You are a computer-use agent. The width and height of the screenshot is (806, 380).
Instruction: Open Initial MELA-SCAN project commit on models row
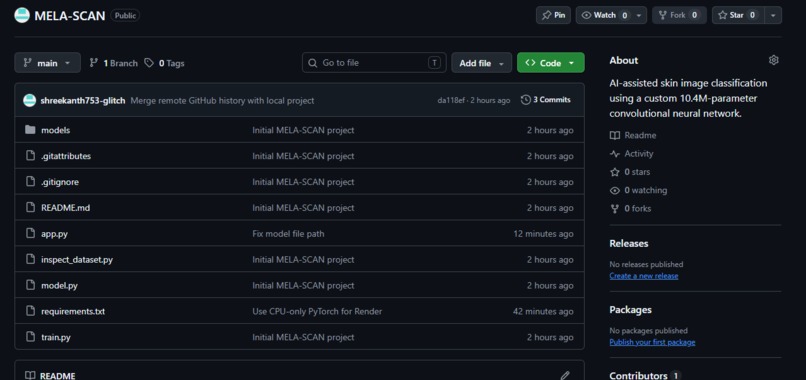(303, 130)
